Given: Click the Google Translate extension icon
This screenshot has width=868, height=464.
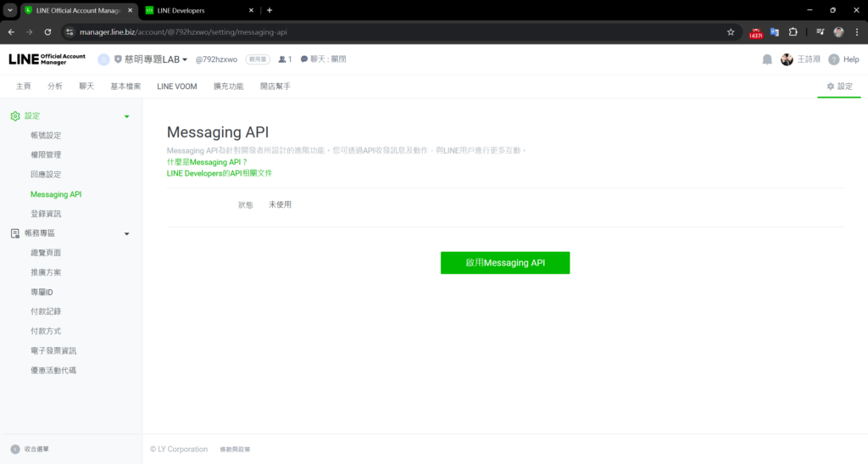Looking at the screenshot, I should tap(775, 32).
